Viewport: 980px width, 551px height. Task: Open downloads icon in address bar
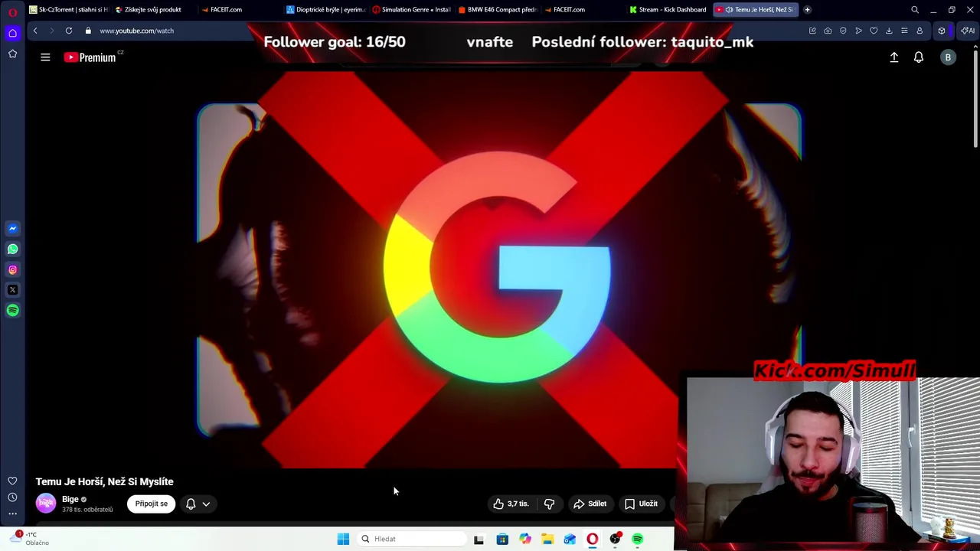(889, 31)
